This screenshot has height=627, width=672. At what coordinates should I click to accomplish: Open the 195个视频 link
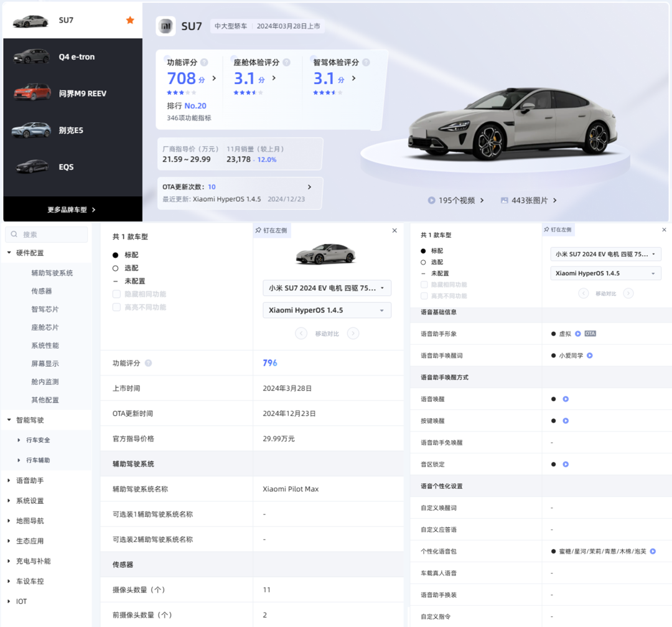457,200
